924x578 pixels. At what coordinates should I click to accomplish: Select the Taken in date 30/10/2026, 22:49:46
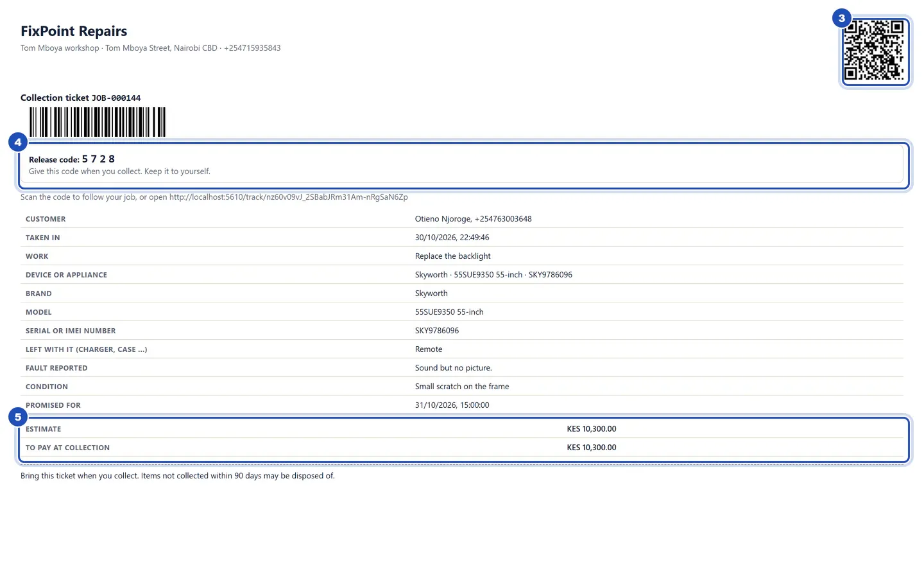coord(452,238)
